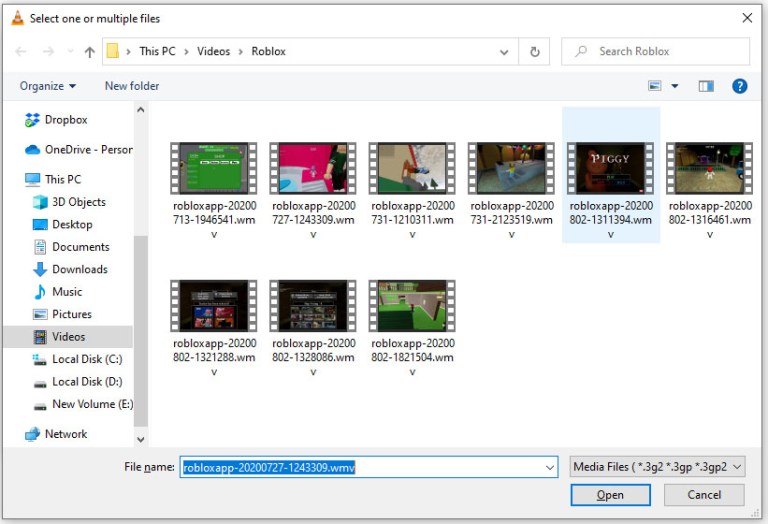
Task: Open the help question mark icon
Action: pyautogui.click(x=739, y=86)
